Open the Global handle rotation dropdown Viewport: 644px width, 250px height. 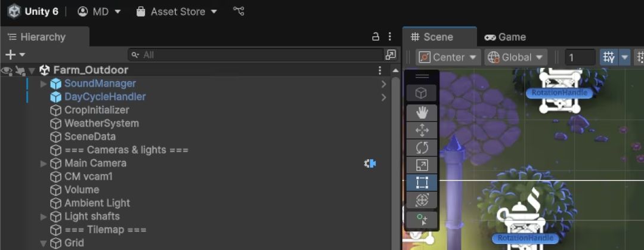pyautogui.click(x=516, y=57)
